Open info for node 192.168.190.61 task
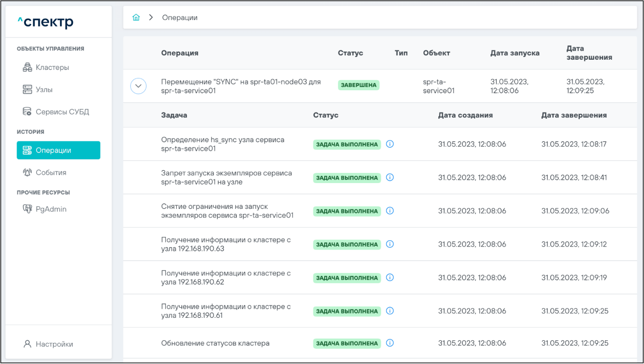The height and width of the screenshot is (364, 644). [390, 311]
